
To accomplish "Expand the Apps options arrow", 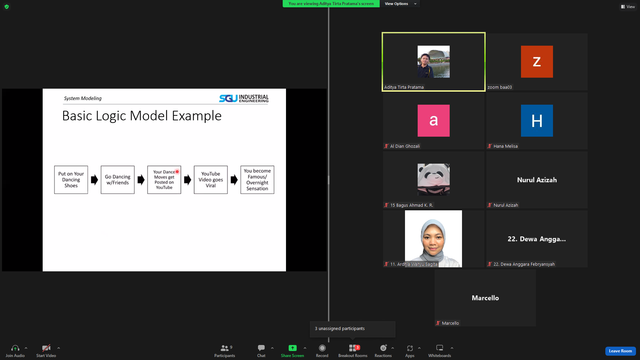I will 419,348.
